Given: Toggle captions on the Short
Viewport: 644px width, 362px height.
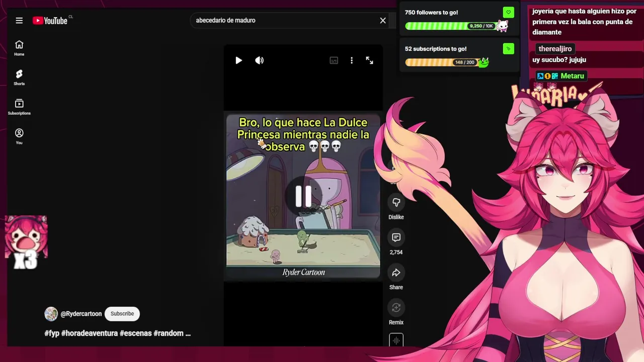Looking at the screenshot, I should coord(334,60).
